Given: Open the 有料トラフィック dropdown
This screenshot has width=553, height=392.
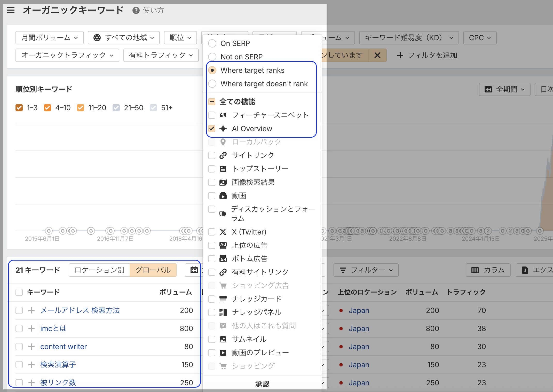Looking at the screenshot, I should [x=161, y=55].
